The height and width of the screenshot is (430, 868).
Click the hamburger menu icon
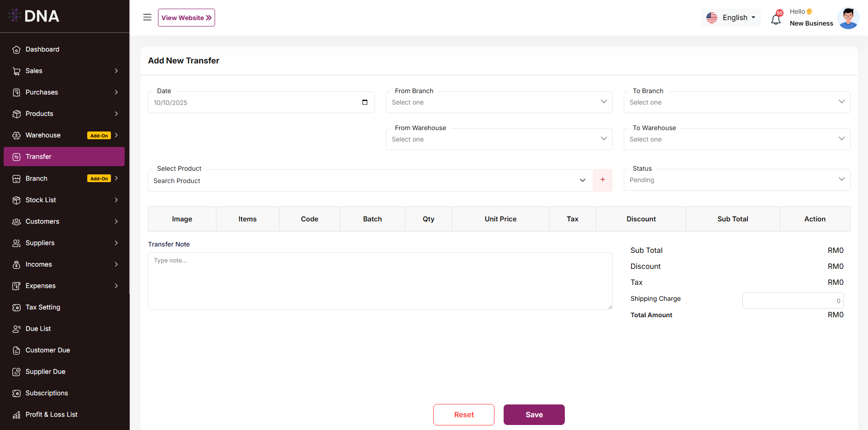pyautogui.click(x=147, y=17)
